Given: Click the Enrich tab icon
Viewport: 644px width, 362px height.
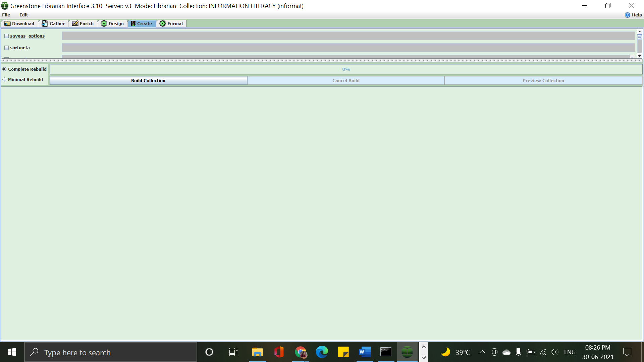Looking at the screenshot, I should pos(75,23).
